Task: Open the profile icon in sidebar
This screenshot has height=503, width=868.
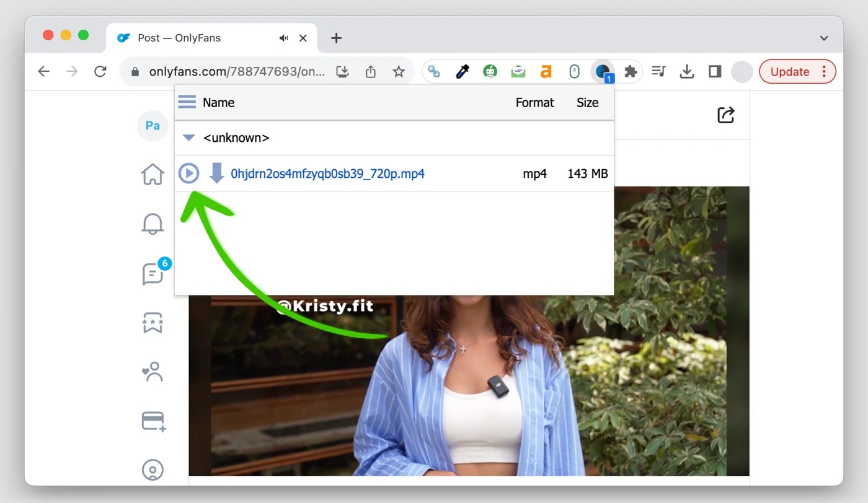Action: click(153, 470)
